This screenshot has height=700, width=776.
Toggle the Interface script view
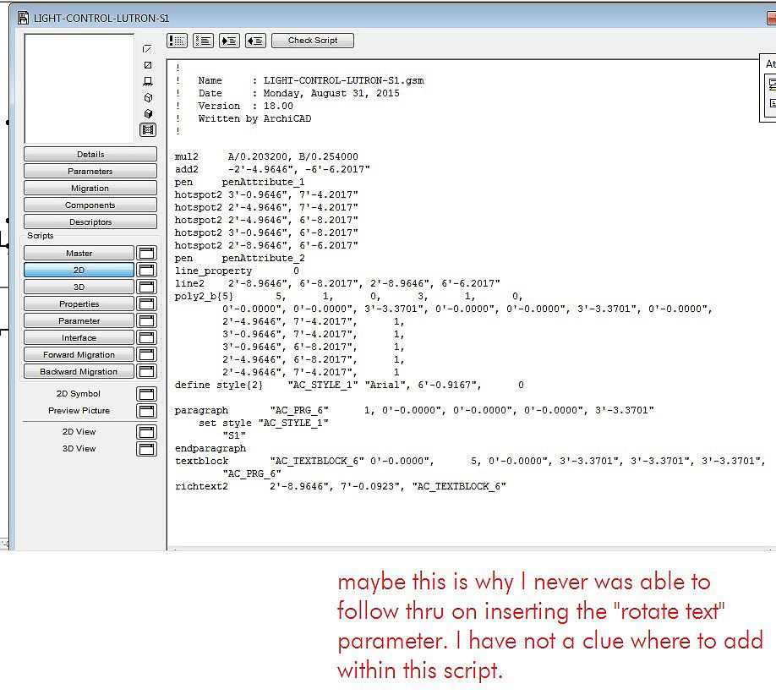[79, 337]
